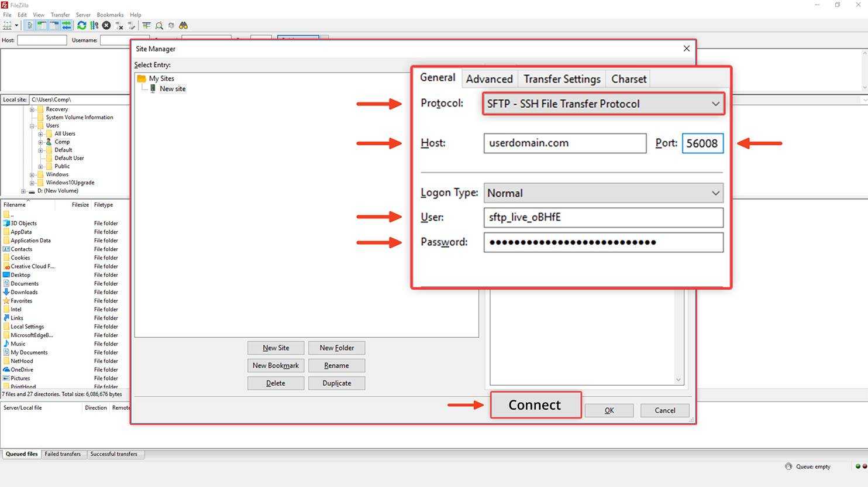Click the Connect button
Screen dimensions: 868x487
(535, 405)
